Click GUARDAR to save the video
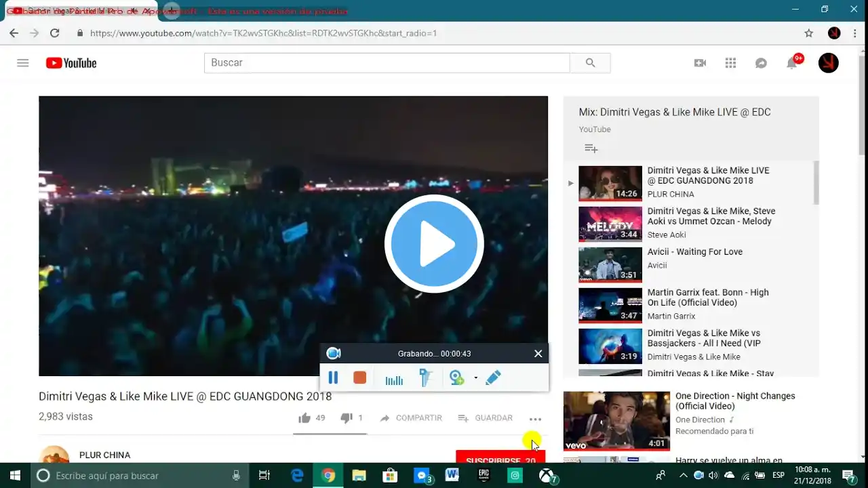The width and height of the screenshot is (868, 488). pos(486,418)
